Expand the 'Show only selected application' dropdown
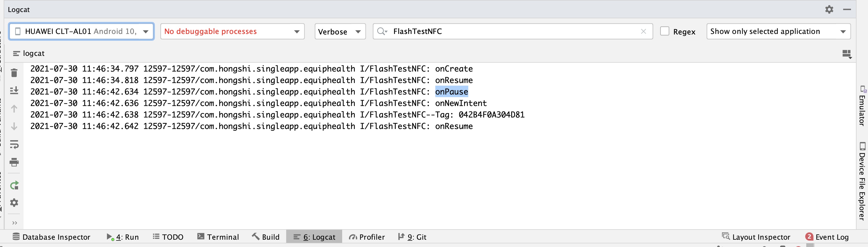 coord(778,31)
